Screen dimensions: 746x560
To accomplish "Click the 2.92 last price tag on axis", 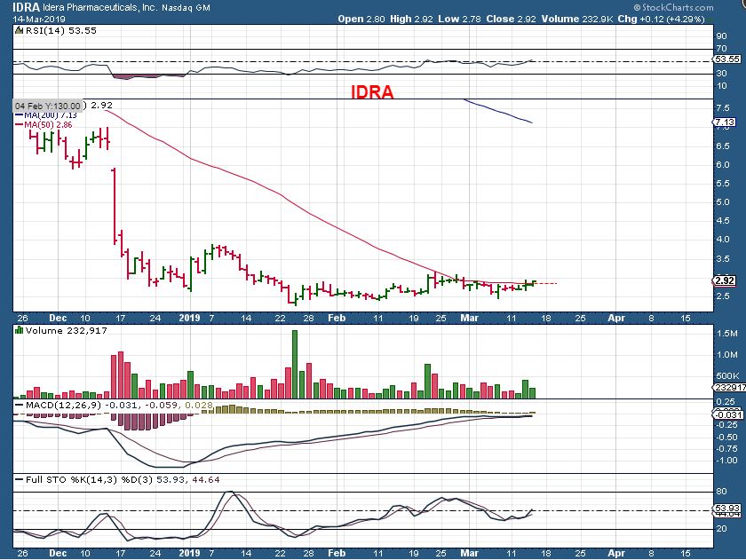I will point(725,280).
